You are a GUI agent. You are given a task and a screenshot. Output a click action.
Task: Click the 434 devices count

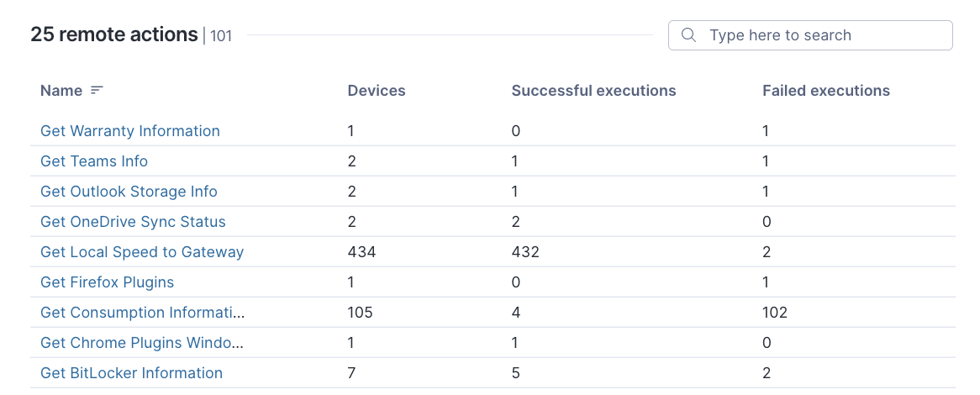(x=361, y=252)
